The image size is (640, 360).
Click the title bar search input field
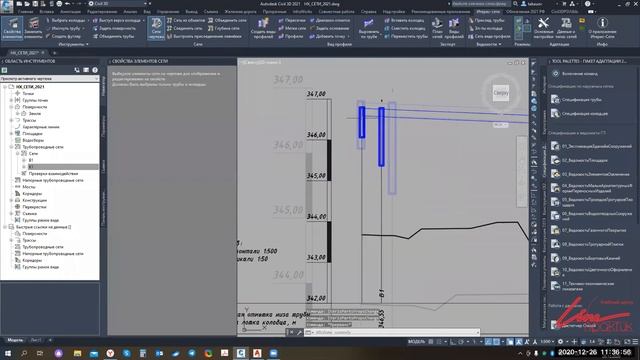[x=480, y=4]
